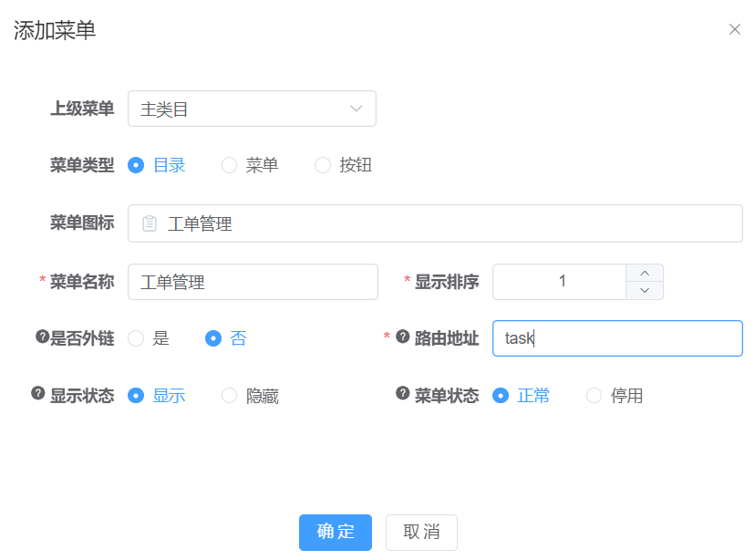Viewport: 755px width, 560px height.
Task: Set 是否外链 to 是
Action: click(x=137, y=338)
